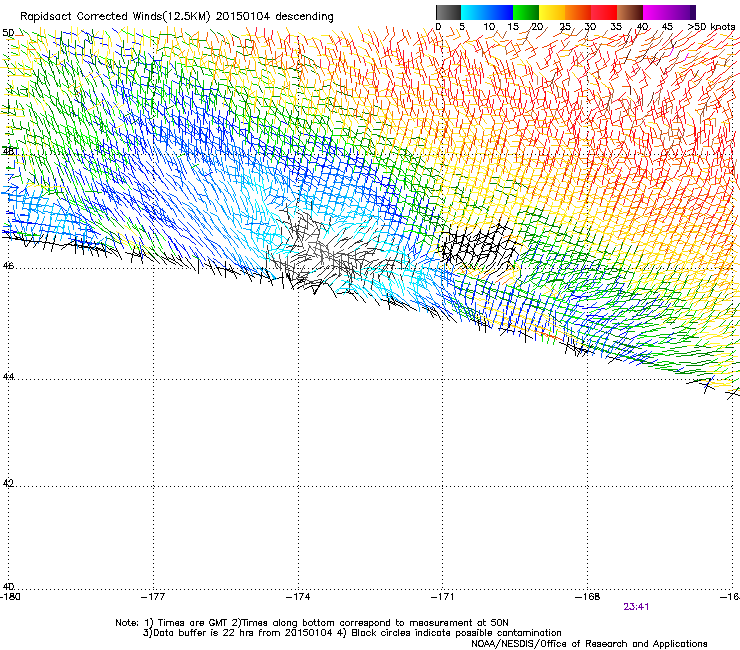
Task: Click legend tick label 35
Action: click(616, 27)
